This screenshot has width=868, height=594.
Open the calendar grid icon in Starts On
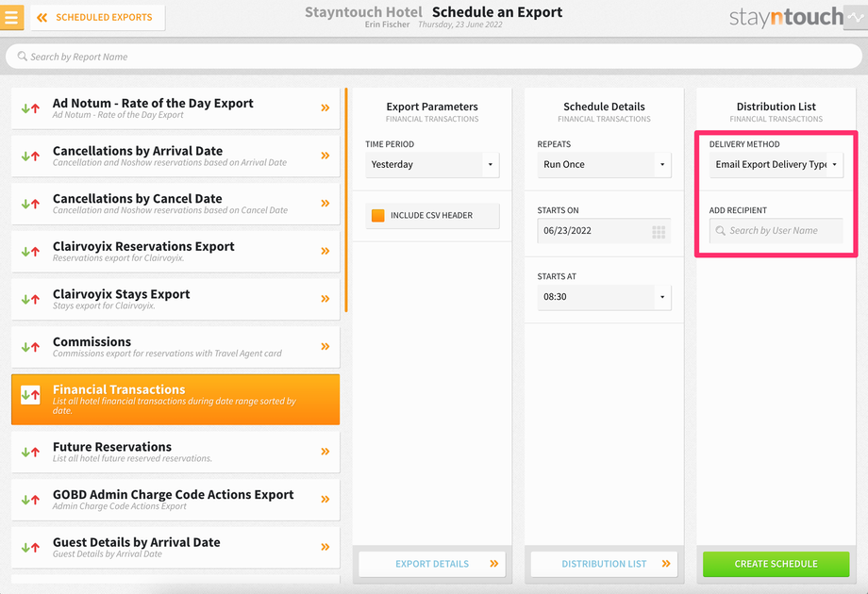659,232
